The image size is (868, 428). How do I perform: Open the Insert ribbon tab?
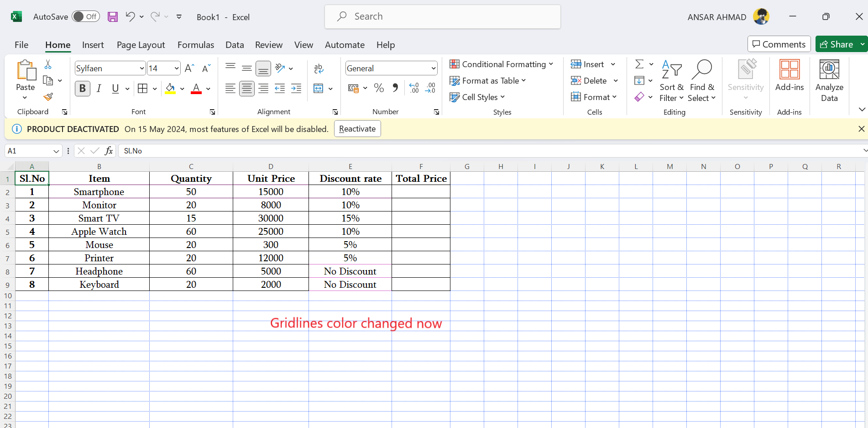coord(93,45)
